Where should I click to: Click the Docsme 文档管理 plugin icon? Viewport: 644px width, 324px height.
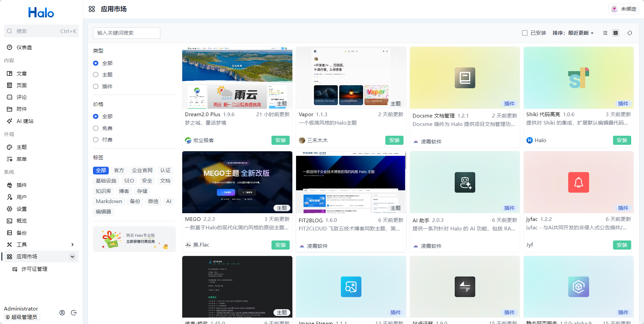point(465,78)
